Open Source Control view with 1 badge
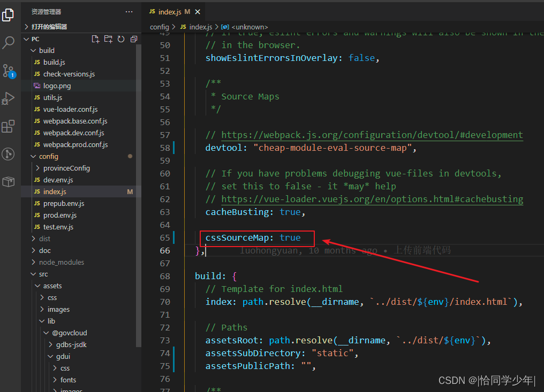The image size is (544, 392). coord(8,71)
